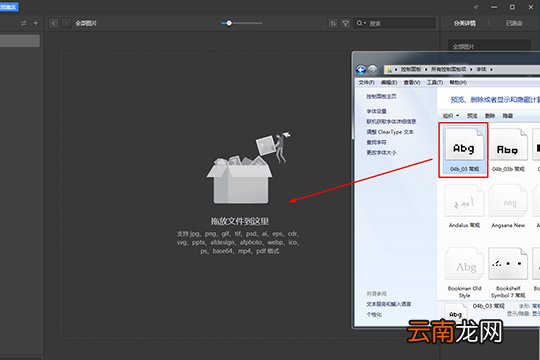This screenshot has height=360, width=540.
Task: Open the 编辑(E) menu
Action: [x=389, y=83]
